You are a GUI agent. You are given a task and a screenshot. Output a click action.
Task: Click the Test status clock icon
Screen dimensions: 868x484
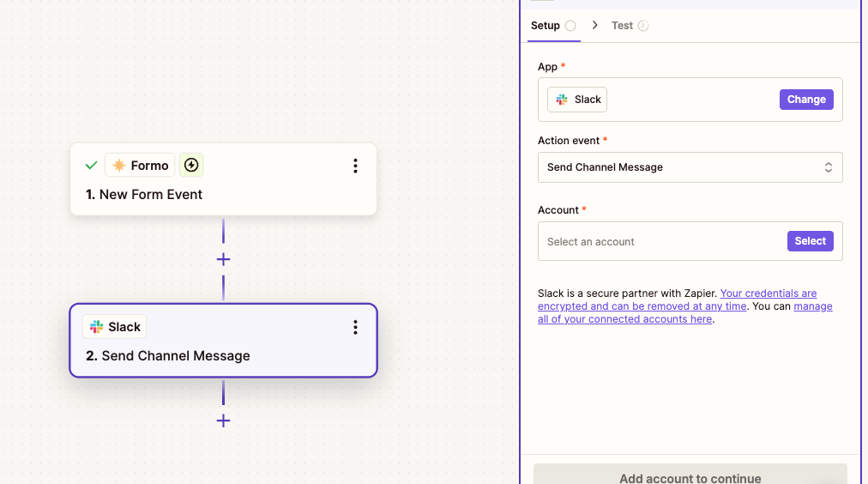click(642, 26)
